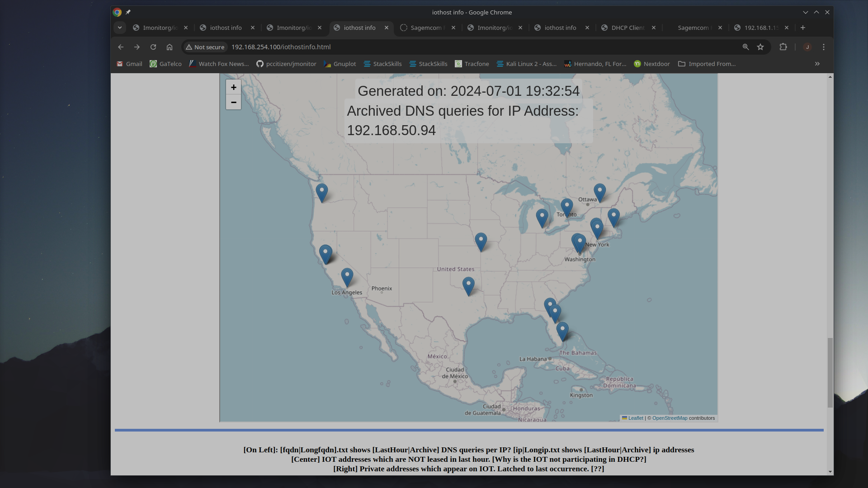The width and height of the screenshot is (868, 488).
Task: Click the map zoom out minus button
Action: pos(233,102)
